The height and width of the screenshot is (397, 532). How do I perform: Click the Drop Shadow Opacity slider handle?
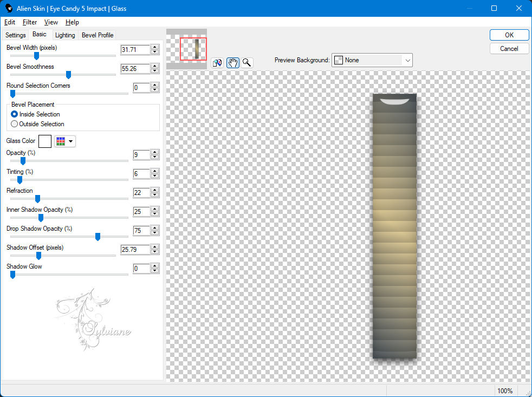click(98, 237)
